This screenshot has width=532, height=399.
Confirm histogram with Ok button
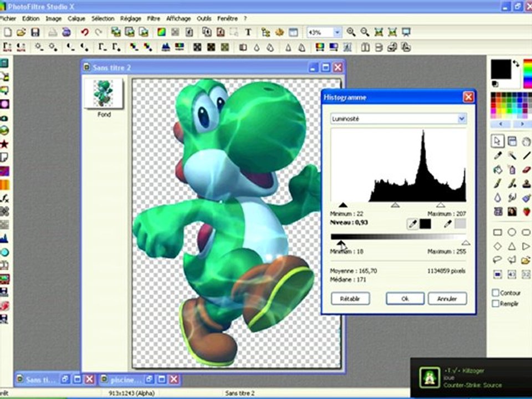click(405, 299)
